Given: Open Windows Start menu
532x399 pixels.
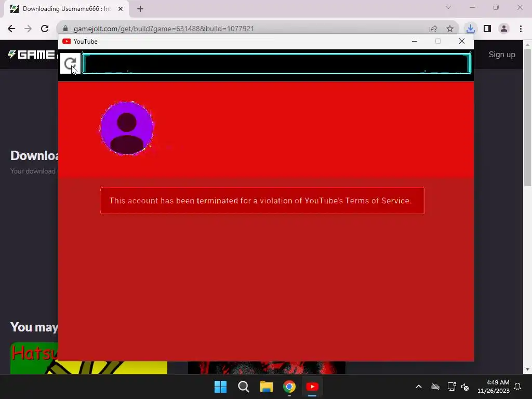Looking at the screenshot, I should point(220,387).
